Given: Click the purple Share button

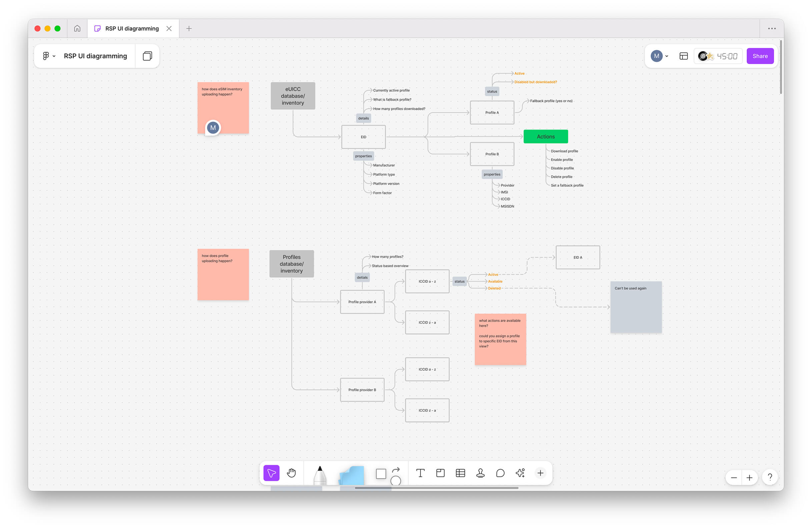Looking at the screenshot, I should pos(760,56).
